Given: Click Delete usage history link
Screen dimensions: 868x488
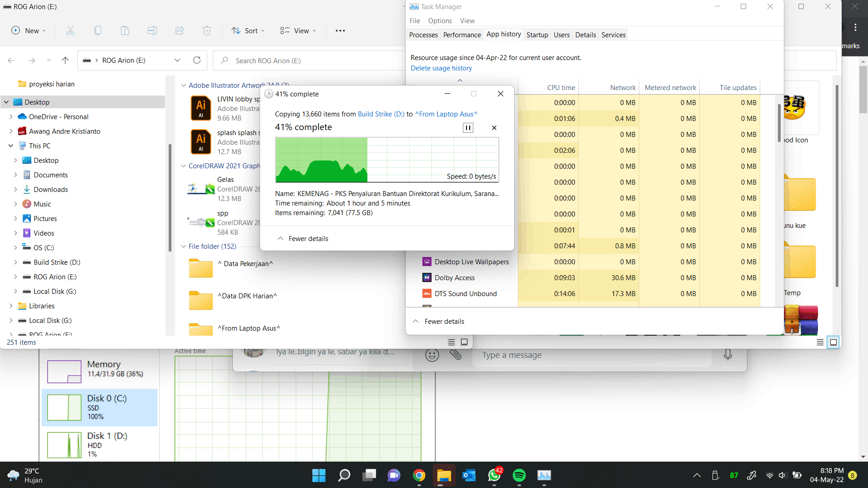Looking at the screenshot, I should (x=441, y=68).
